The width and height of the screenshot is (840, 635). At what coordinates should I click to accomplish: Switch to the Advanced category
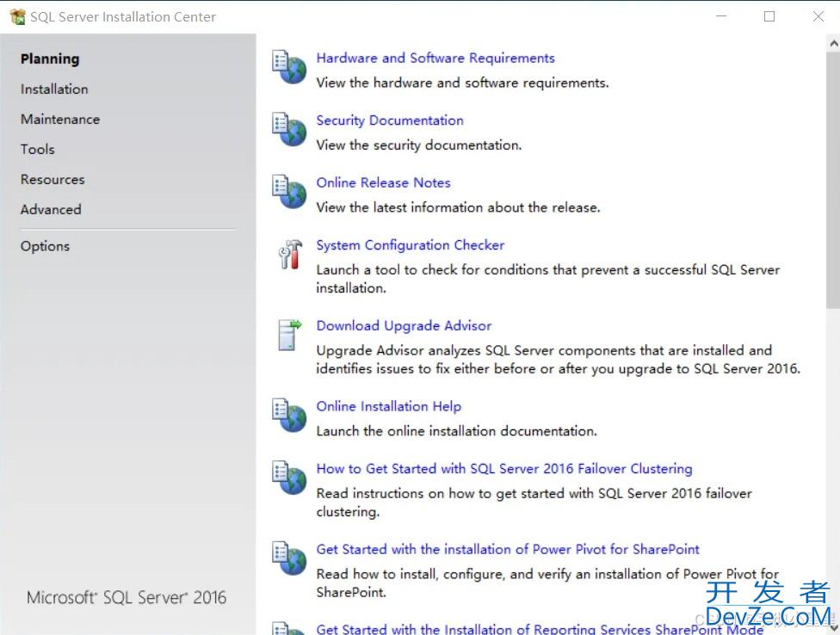(51, 209)
